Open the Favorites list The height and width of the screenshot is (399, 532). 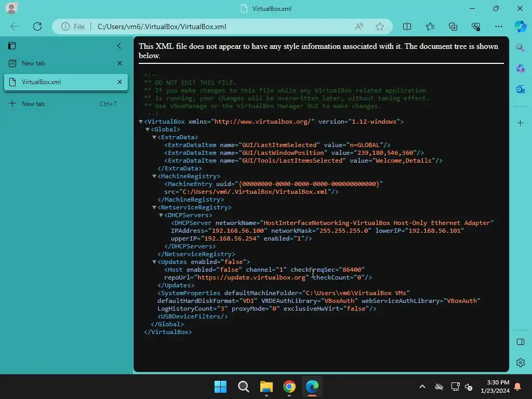click(x=430, y=26)
